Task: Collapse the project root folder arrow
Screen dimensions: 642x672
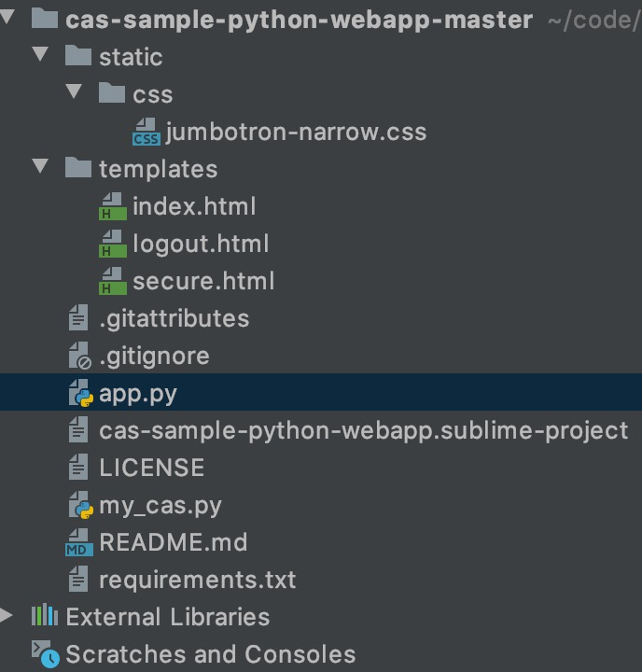Action: [x=7, y=20]
